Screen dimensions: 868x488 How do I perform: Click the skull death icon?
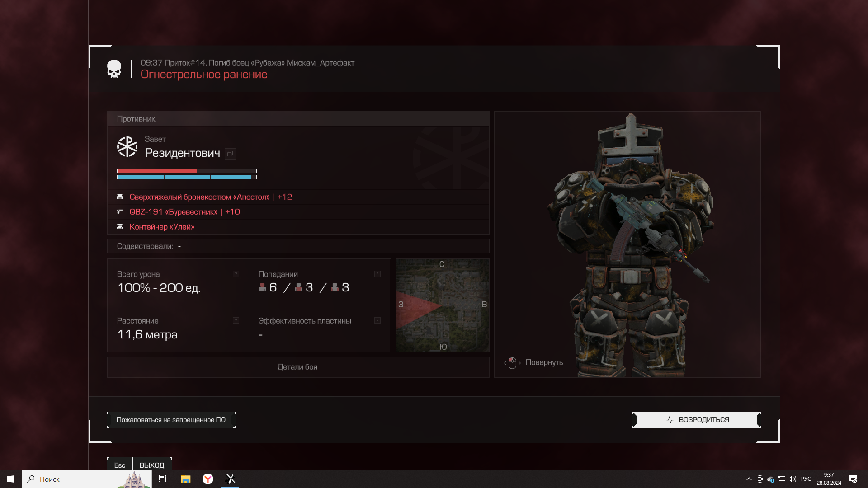[114, 69]
